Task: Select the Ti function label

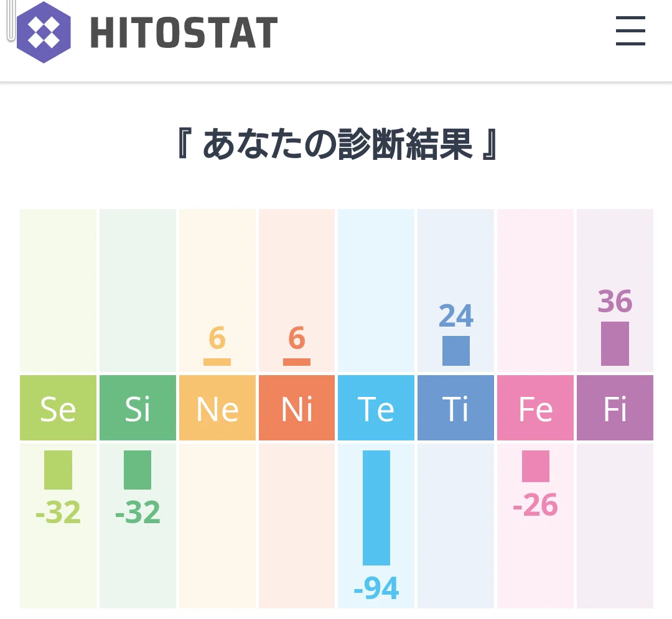Action: click(x=455, y=408)
